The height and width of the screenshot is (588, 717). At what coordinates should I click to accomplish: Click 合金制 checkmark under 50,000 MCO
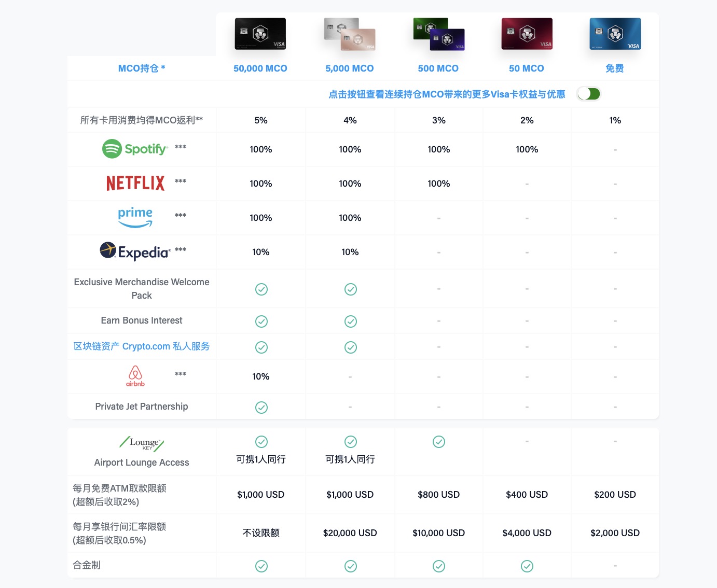point(261,566)
